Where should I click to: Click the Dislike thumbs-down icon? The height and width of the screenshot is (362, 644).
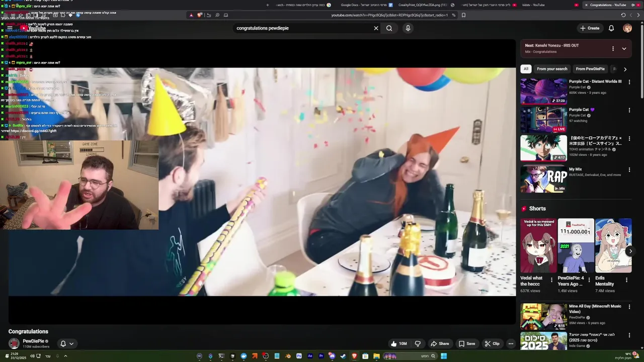418,344
